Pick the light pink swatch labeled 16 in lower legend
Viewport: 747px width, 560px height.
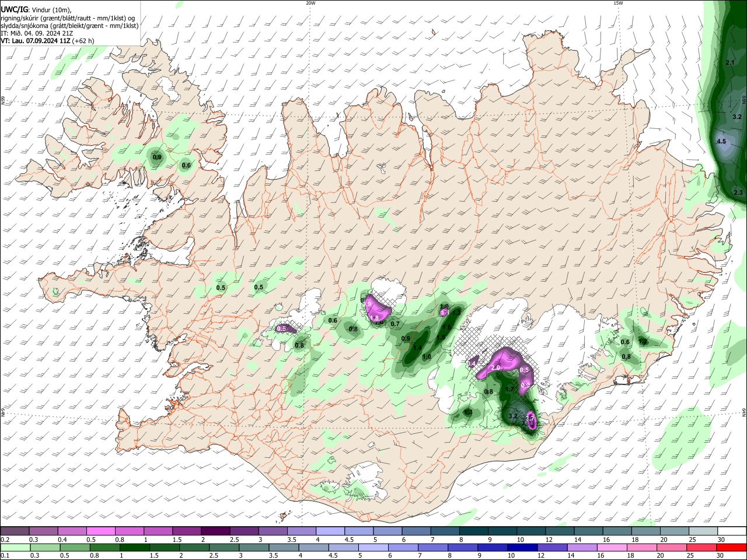click(612, 547)
